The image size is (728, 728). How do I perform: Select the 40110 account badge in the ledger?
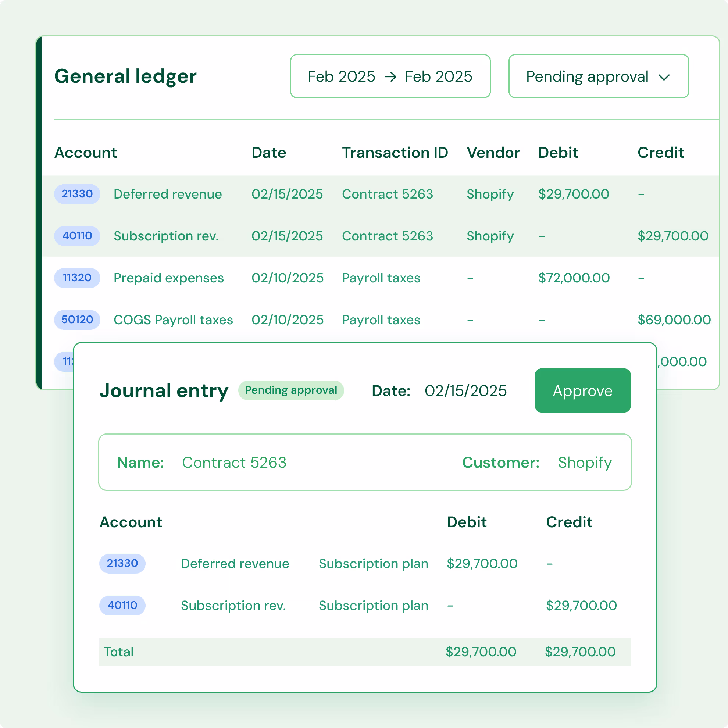77,236
